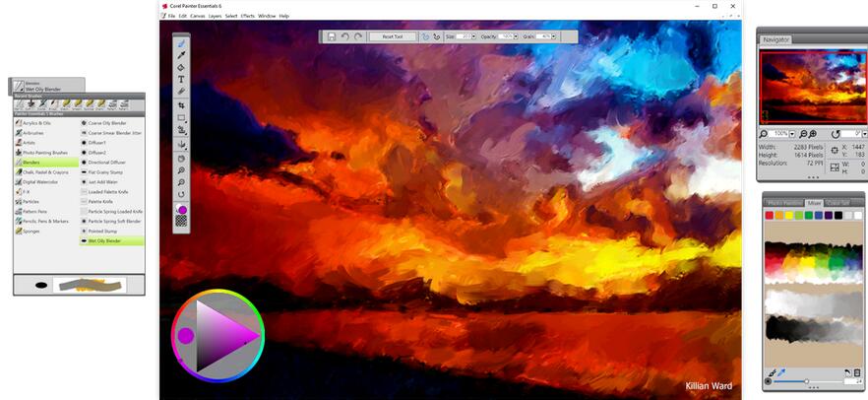Open the Layers menu

pyautogui.click(x=215, y=16)
